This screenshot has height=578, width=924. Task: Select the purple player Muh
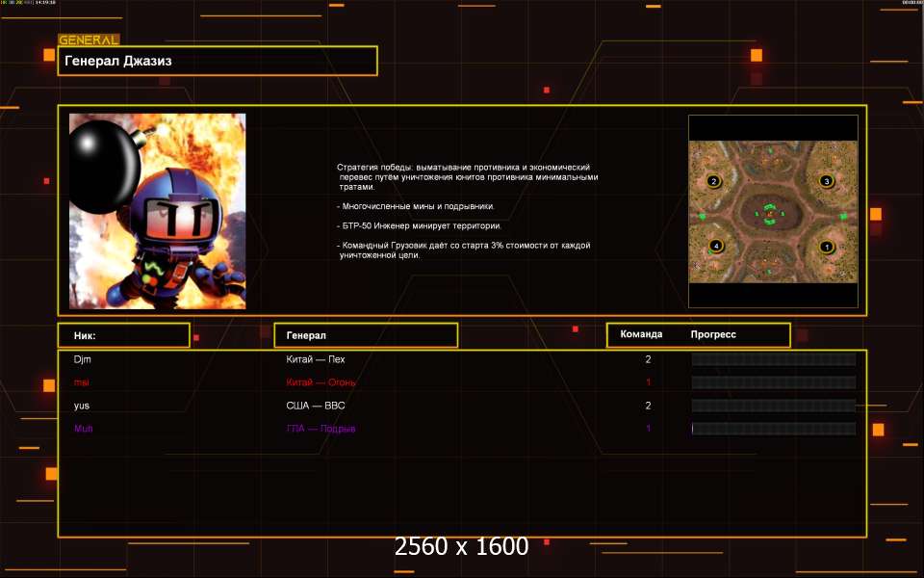point(84,429)
